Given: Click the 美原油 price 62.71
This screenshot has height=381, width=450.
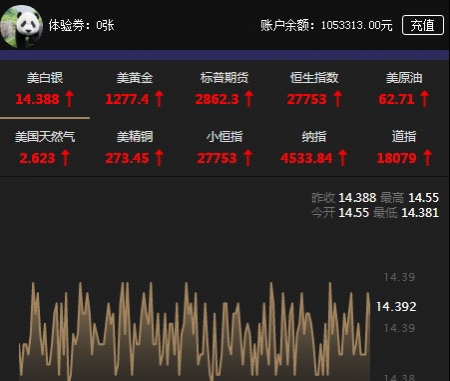Looking at the screenshot, I should click(x=396, y=99).
